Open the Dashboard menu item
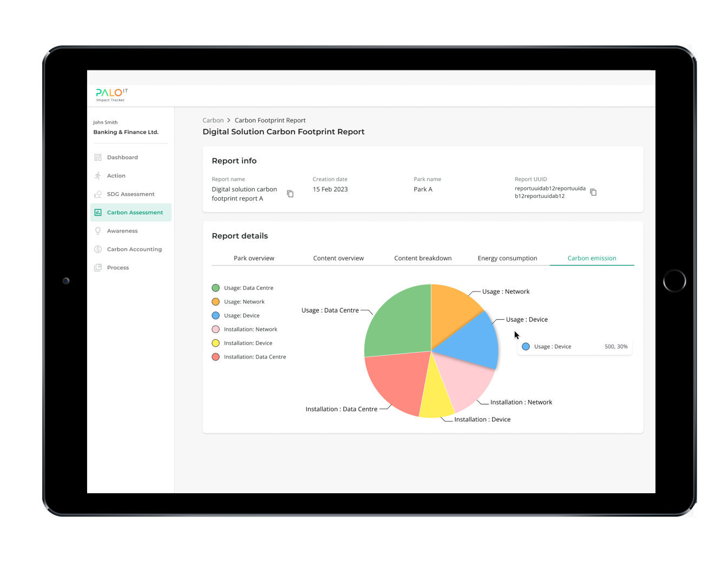 tap(130, 157)
